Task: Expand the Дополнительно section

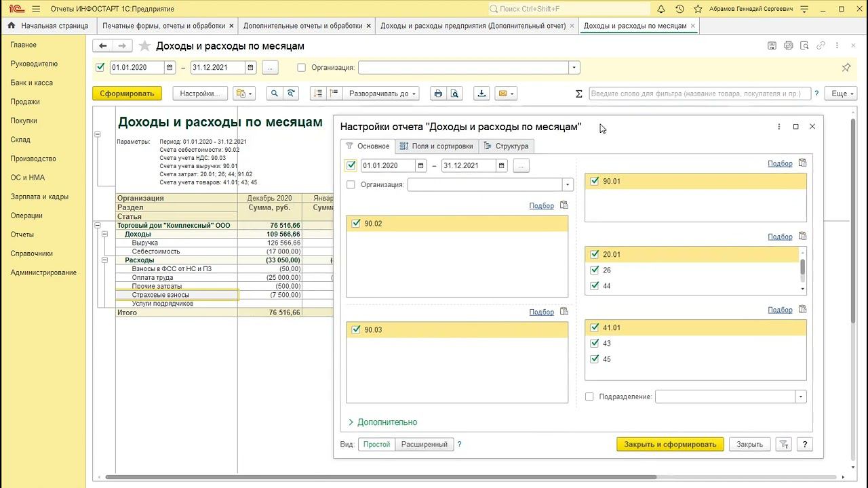Action: click(x=383, y=422)
